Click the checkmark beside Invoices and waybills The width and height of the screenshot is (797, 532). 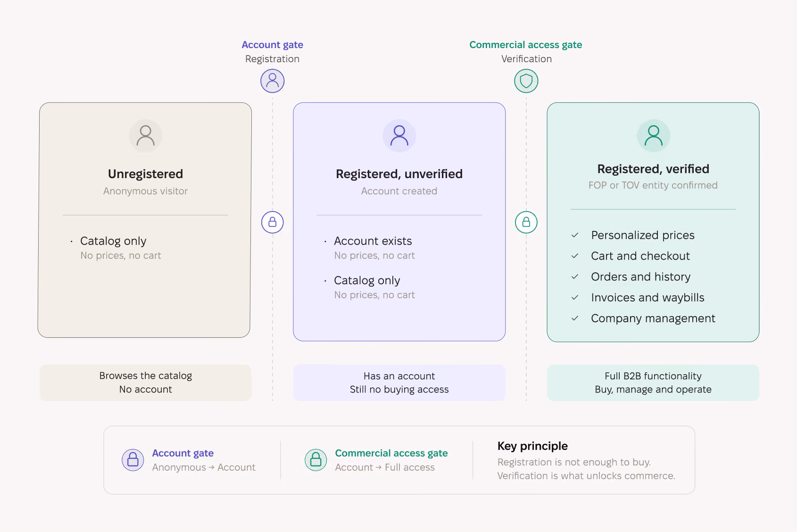click(575, 297)
